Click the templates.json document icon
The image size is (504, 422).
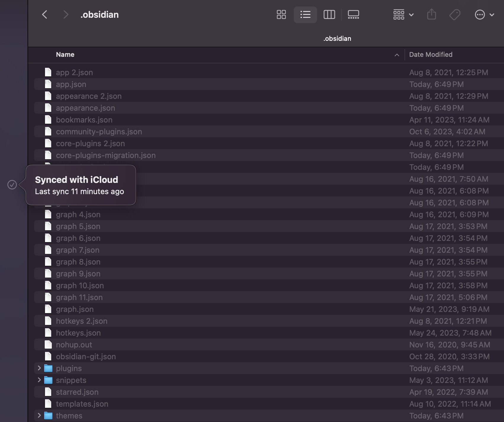tap(48, 404)
